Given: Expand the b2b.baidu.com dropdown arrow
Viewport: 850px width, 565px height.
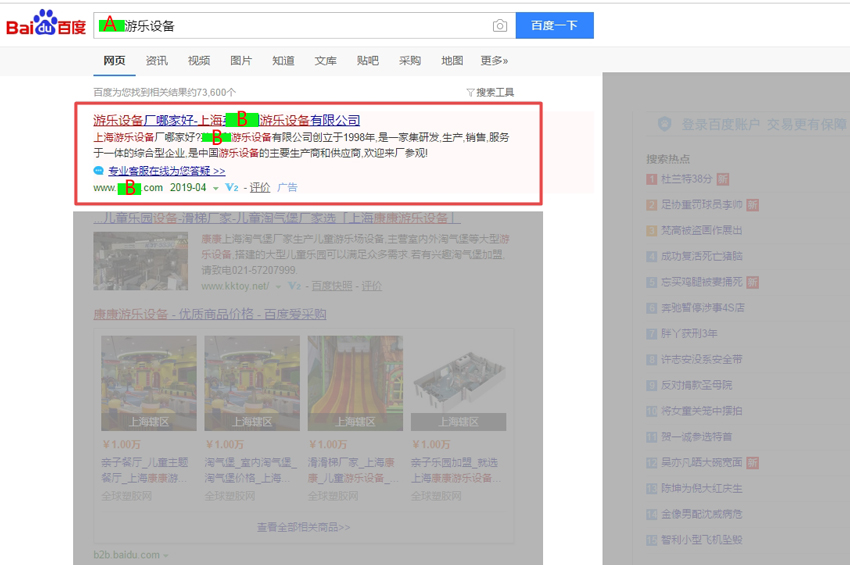Looking at the screenshot, I should 165,556.
